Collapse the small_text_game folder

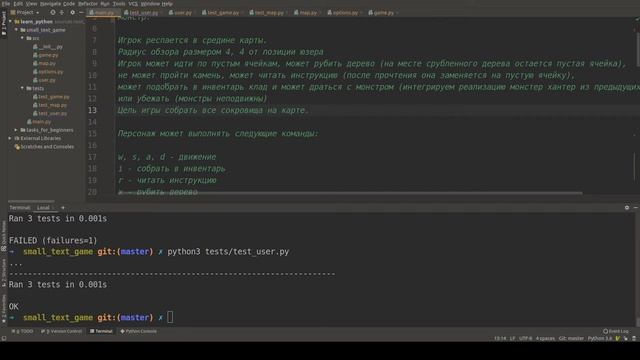17,30
